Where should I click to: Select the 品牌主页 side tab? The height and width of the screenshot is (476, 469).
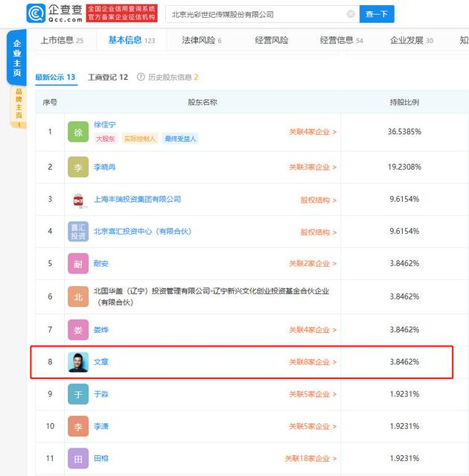(19, 107)
